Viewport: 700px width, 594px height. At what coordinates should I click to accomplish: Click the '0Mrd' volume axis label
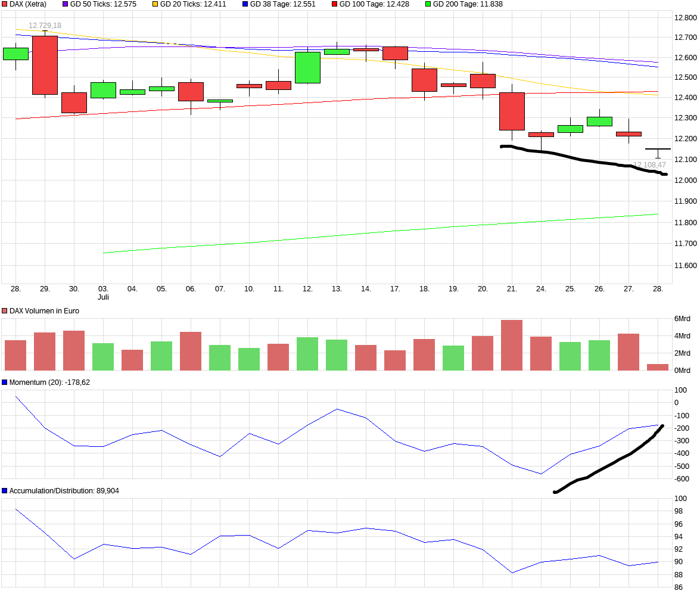[x=682, y=370]
